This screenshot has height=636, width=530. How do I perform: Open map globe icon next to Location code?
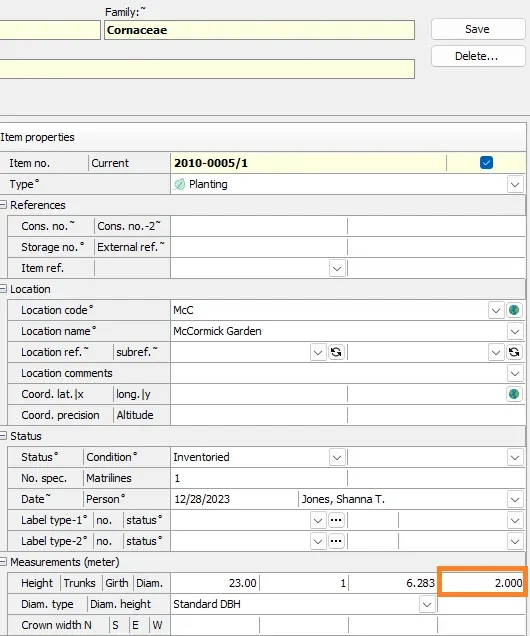click(x=514, y=310)
